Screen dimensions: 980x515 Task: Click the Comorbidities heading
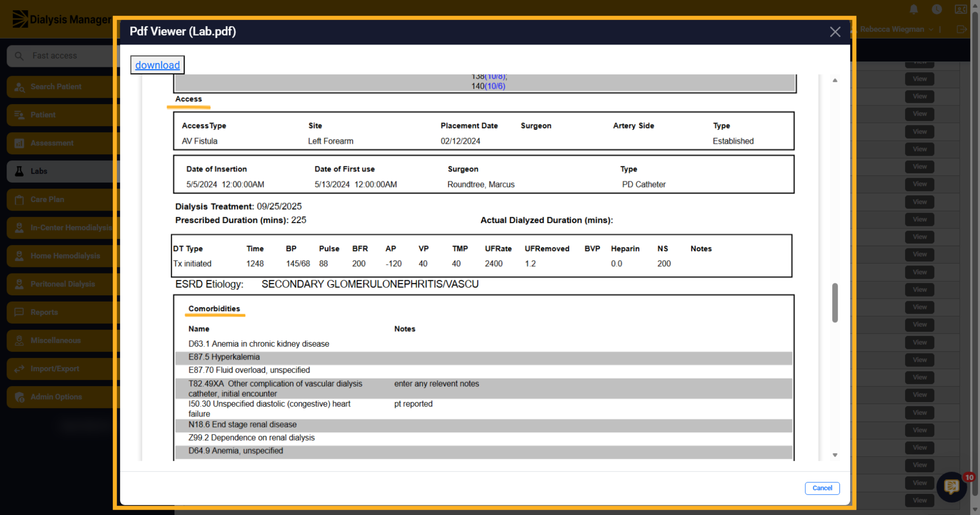[214, 309]
